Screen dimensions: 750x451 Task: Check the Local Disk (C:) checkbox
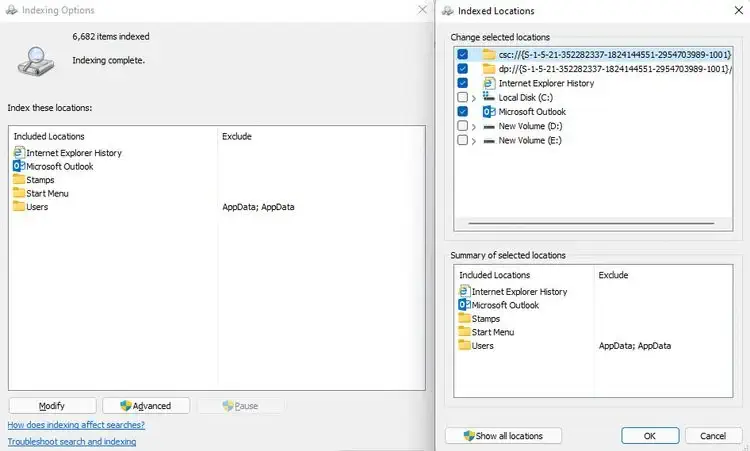[462, 98]
